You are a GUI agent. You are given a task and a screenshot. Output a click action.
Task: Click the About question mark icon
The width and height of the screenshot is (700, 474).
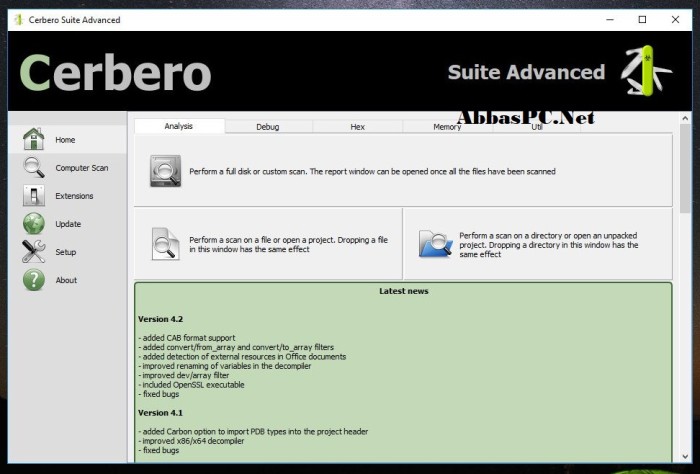pos(33,280)
